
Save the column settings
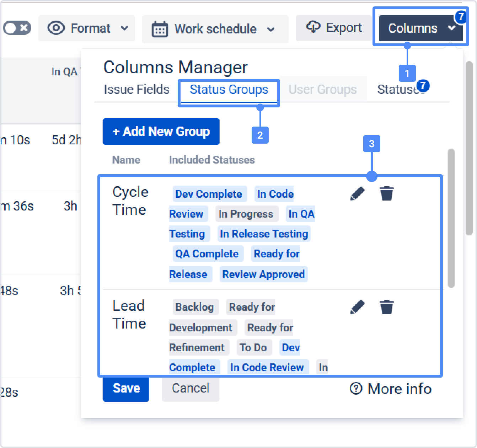[126, 388]
